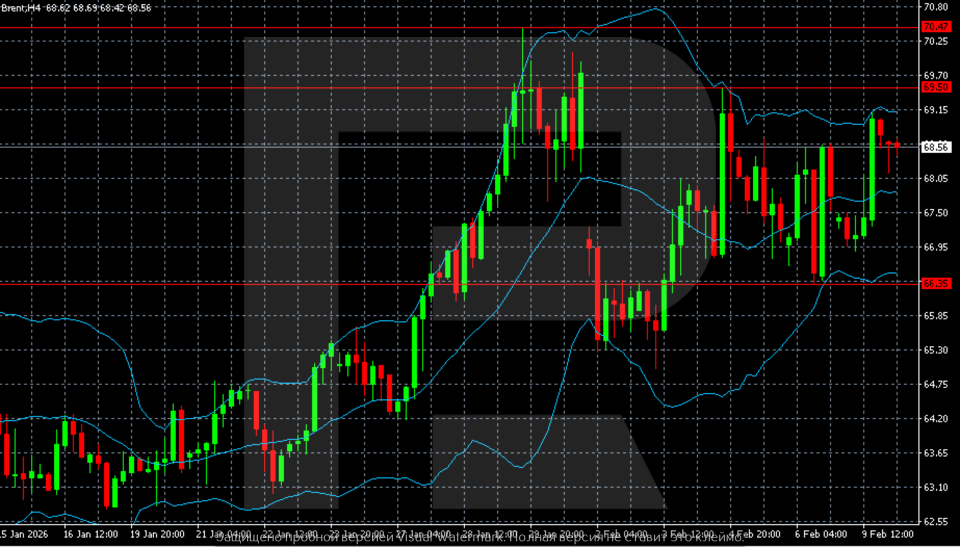Click the red 66.35 support level tag
The height and width of the screenshot is (547, 960).
point(936,283)
